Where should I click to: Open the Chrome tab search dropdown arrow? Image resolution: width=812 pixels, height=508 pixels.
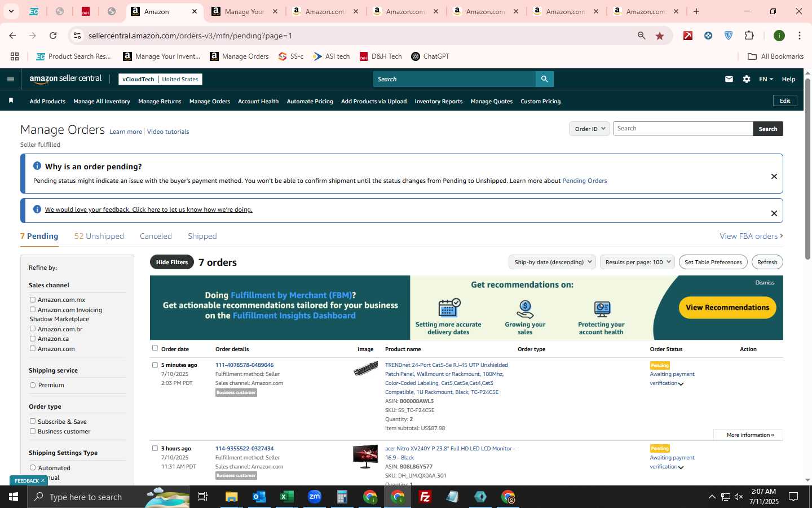(11, 11)
